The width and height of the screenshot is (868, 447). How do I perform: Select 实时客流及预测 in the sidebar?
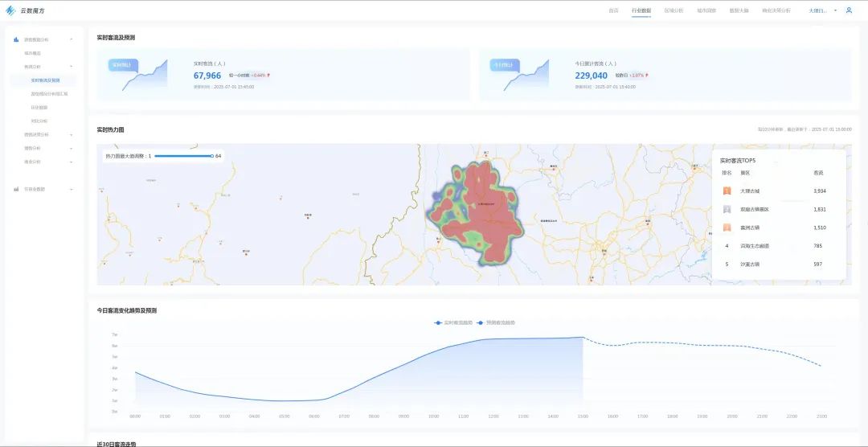pyautogui.click(x=43, y=80)
